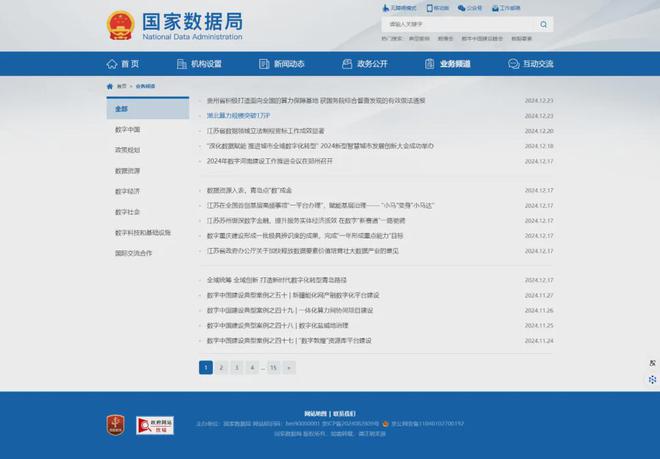Image resolution: width=660 pixels, height=459 pixels.
Task: Jump to last page 15
Action: (x=273, y=368)
